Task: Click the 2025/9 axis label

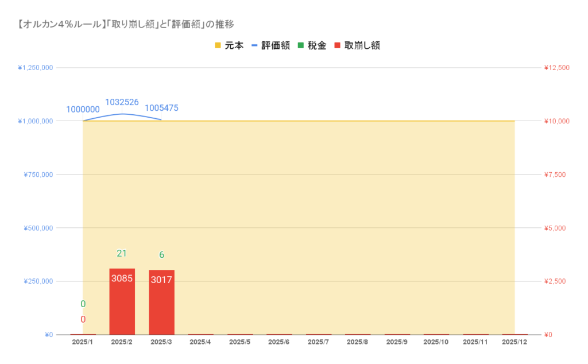Action: pyautogui.click(x=397, y=342)
